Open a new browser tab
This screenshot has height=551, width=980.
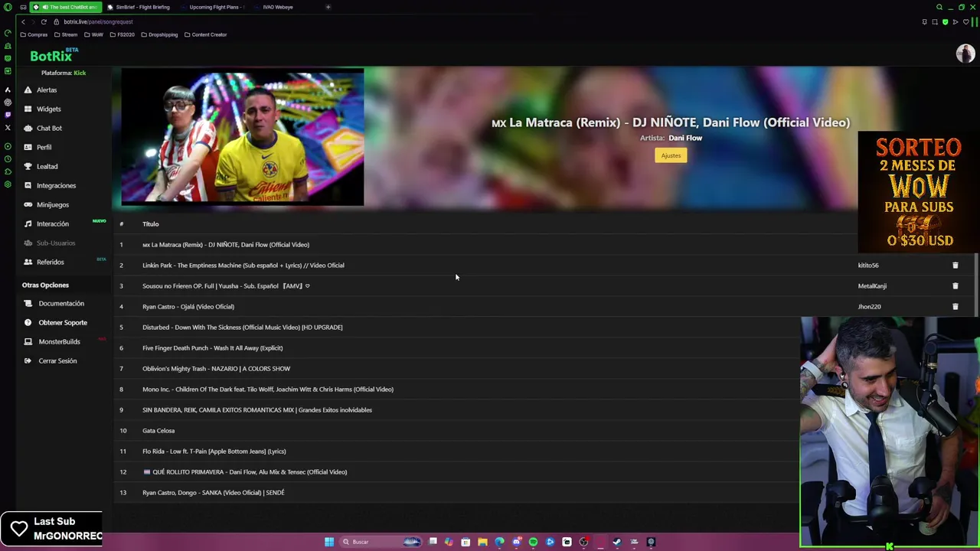click(x=328, y=7)
